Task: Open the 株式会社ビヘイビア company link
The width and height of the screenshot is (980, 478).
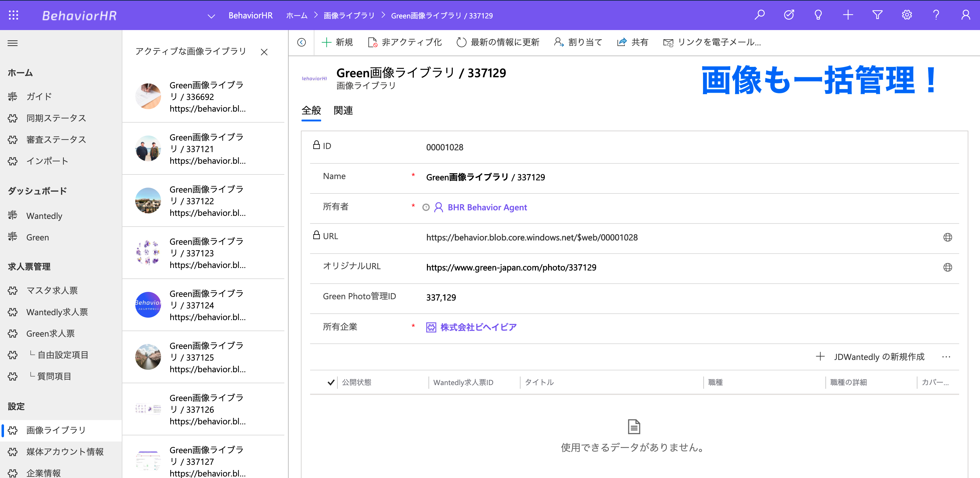Action: tap(478, 327)
